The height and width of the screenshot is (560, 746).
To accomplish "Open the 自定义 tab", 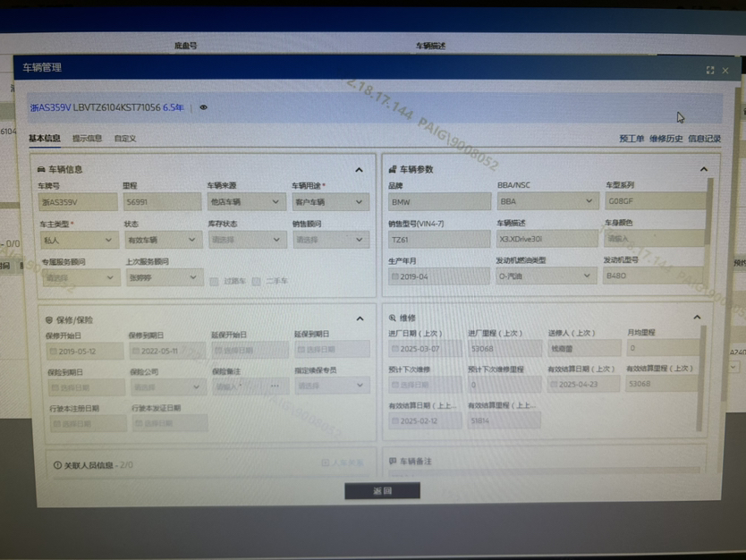I will click(x=125, y=139).
